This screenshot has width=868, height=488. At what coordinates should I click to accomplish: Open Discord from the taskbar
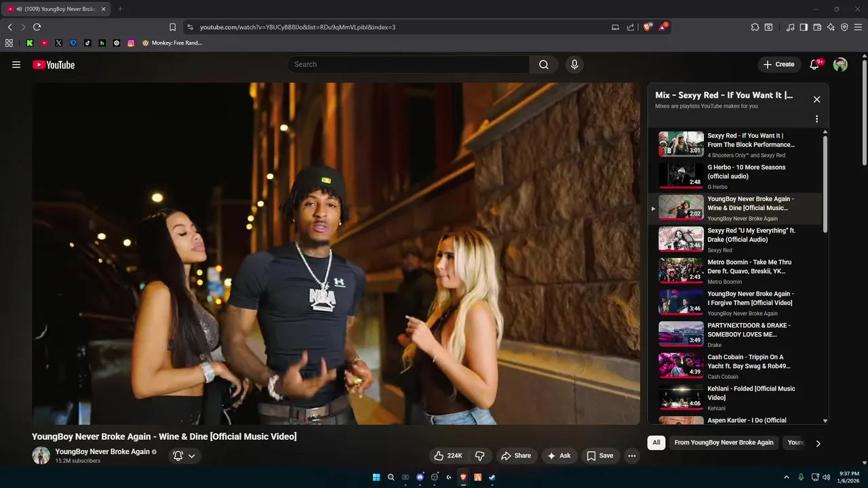[x=420, y=477]
